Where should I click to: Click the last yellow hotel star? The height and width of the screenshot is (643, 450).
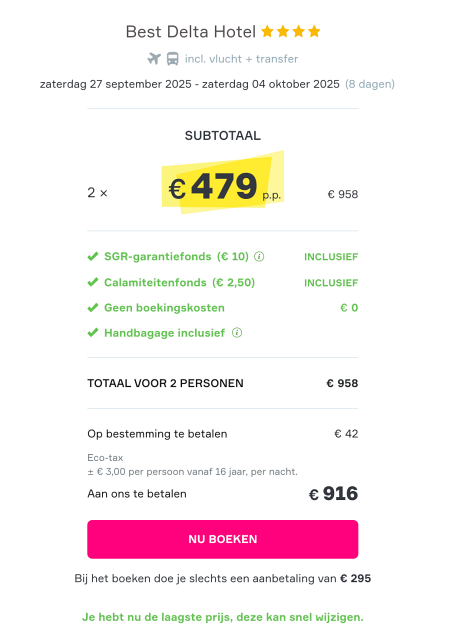314,31
